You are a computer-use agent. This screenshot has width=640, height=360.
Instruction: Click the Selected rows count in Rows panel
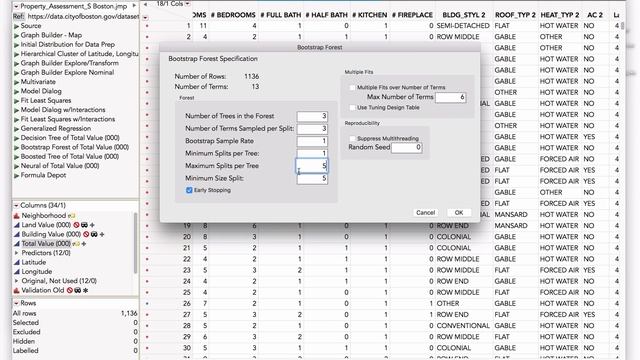coord(136,323)
